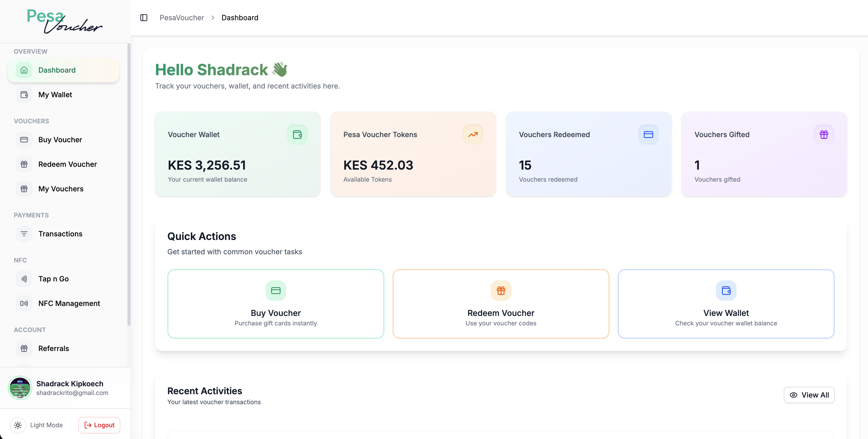Click the trending arrow icon on Tokens card
868x439 pixels.
coord(473,134)
